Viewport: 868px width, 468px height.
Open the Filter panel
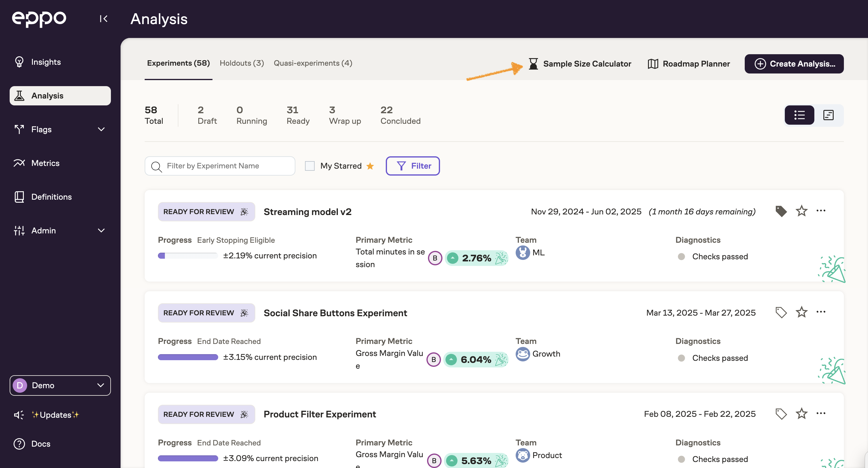412,166
